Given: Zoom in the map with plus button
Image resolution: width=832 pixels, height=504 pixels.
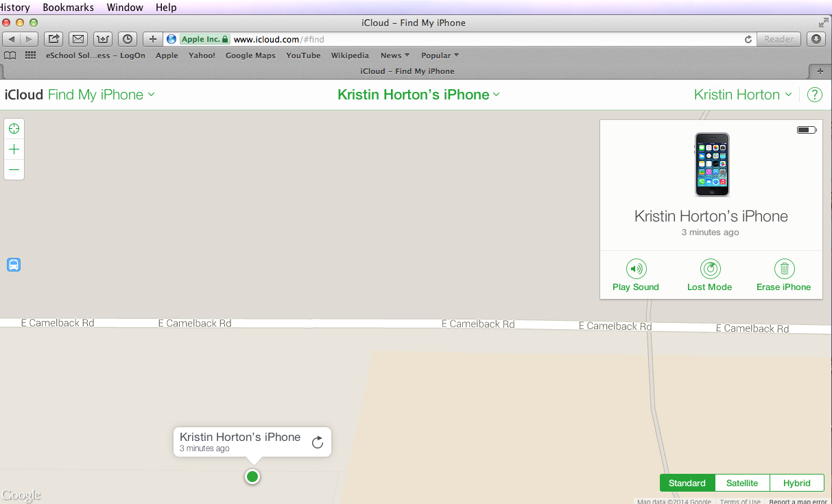Looking at the screenshot, I should [14, 149].
